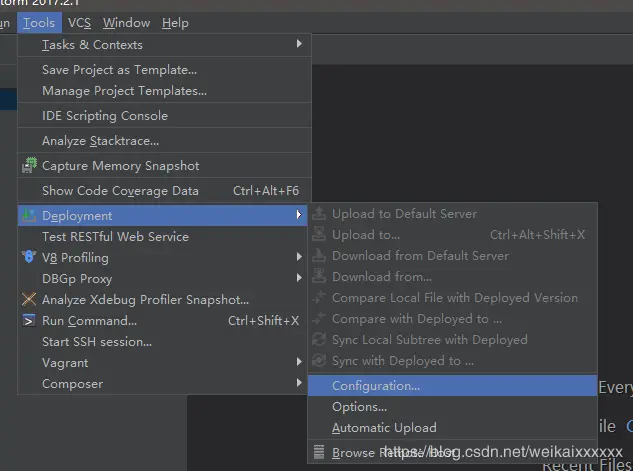Click the V8 Profiling icon
Viewport: 633px width, 471px height.
tap(30, 257)
